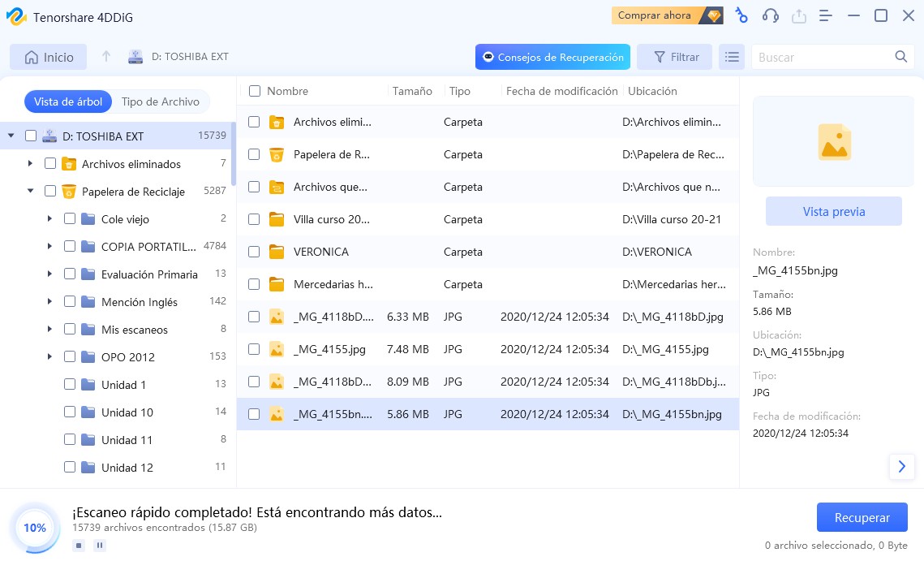Sort by Tamaño column header

[412, 91]
